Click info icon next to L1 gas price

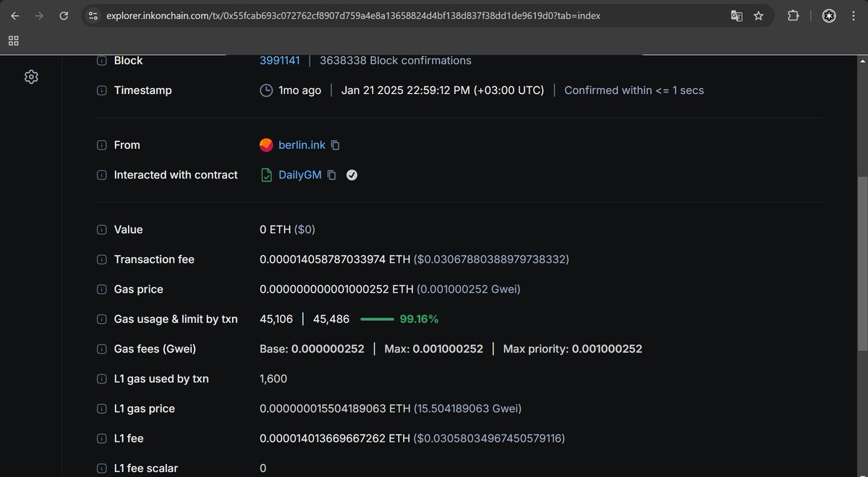pyautogui.click(x=101, y=408)
